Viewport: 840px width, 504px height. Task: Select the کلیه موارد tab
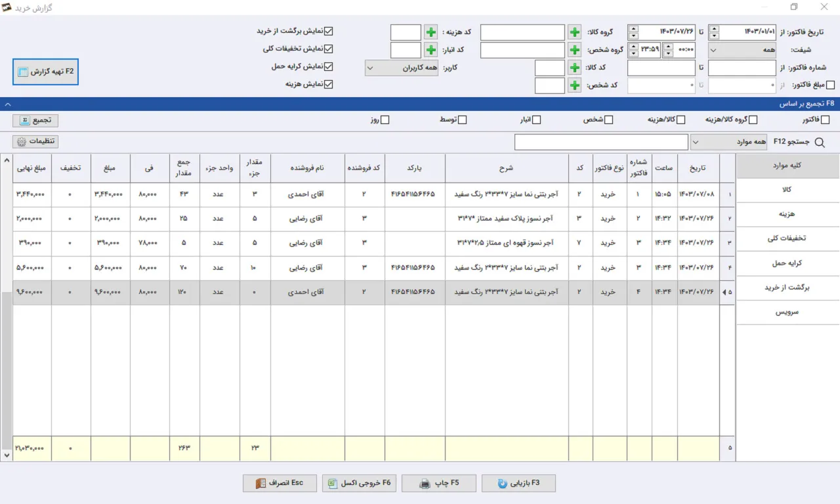pyautogui.click(x=788, y=166)
